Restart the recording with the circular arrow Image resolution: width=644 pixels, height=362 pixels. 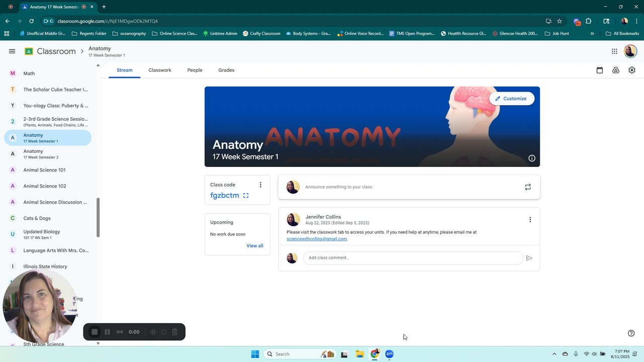(x=164, y=332)
